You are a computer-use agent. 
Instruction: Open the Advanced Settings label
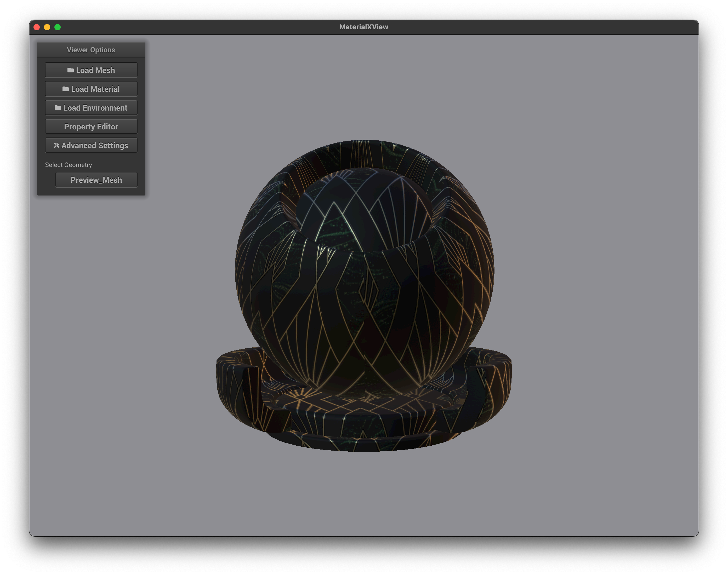click(95, 145)
